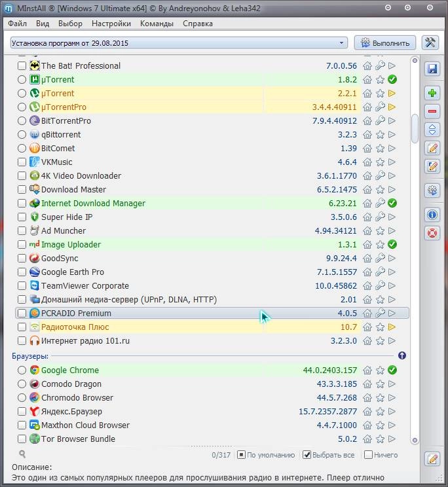448x487 pixels.
Task: Check the Яндекс.Браузер checkbox
Action: click(22, 412)
